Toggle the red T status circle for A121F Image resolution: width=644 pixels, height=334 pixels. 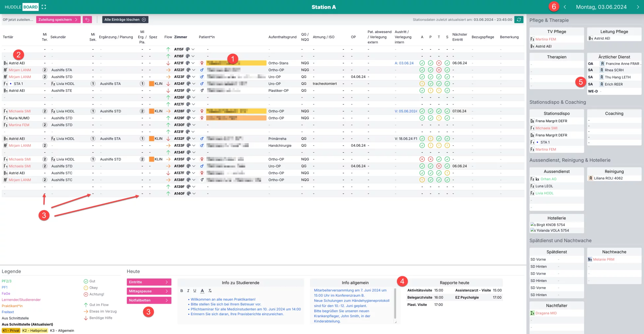(x=439, y=63)
